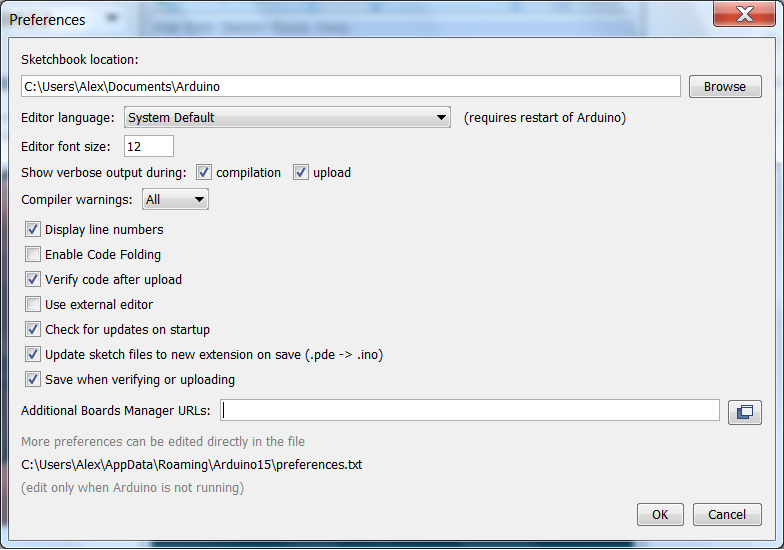The height and width of the screenshot is (550, 784).
Task: Confirm preferences with OK button
Action: 660,514
